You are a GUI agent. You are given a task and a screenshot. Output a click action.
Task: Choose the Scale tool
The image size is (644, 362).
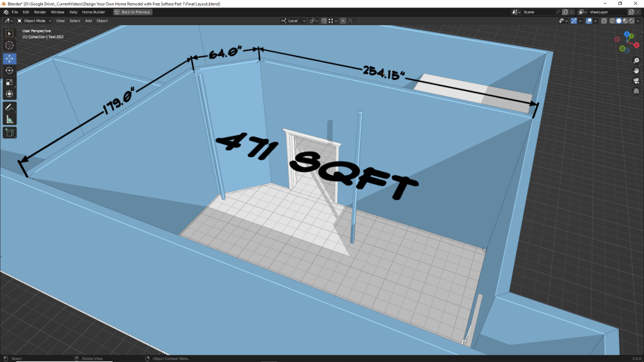pyautogui.click(x=9, y=82)
